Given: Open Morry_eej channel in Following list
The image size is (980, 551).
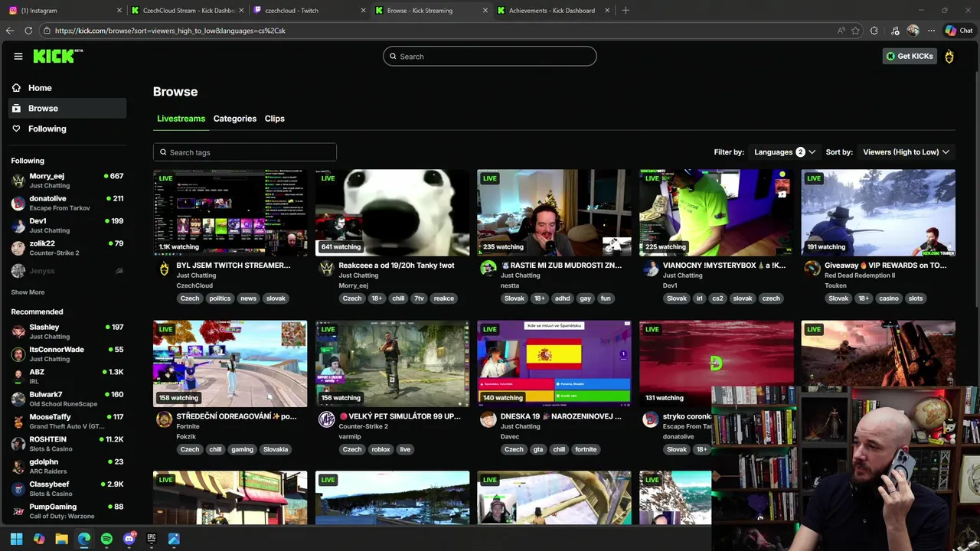Looking at the screenshot, I should coord(67,181).
